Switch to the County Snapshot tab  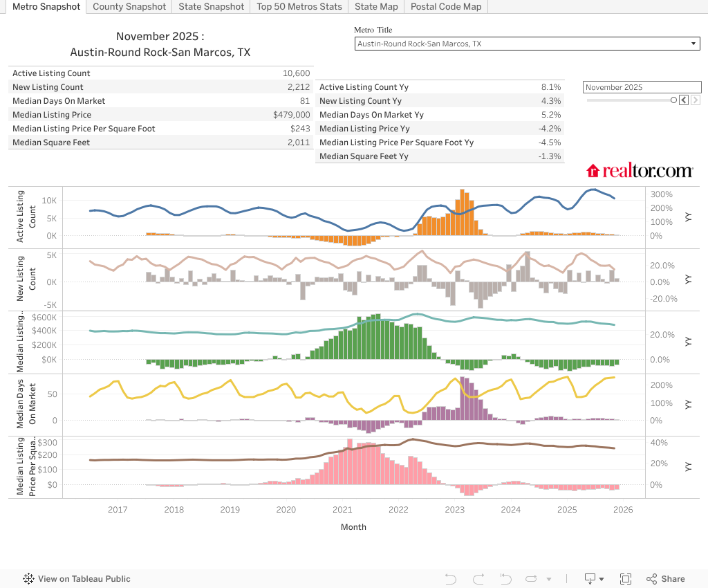pyautogui.click(x=129, y=6)
